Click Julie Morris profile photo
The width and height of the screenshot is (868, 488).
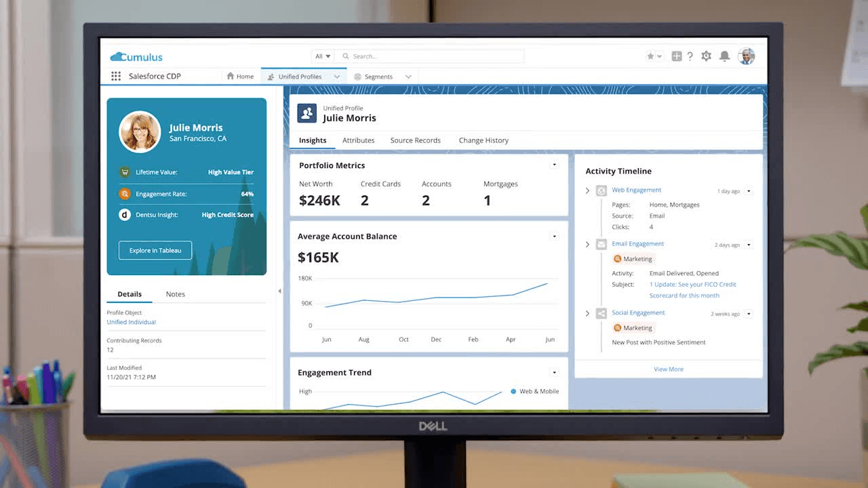click(140, 132)
